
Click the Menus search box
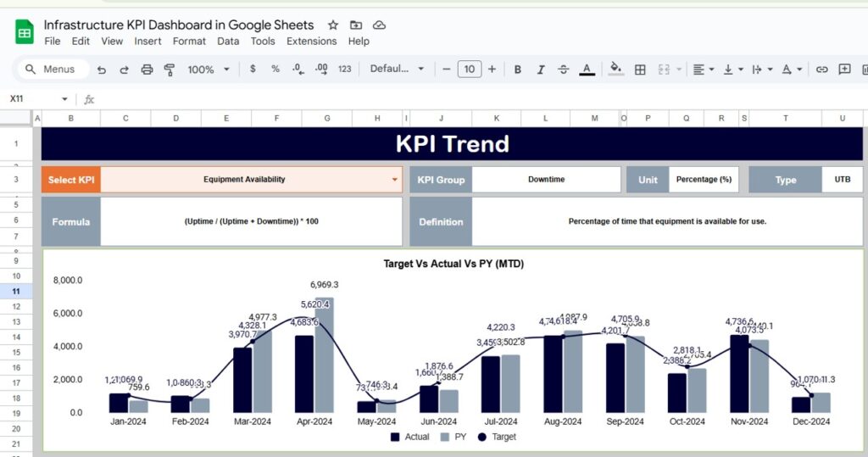tap(53, 70)
